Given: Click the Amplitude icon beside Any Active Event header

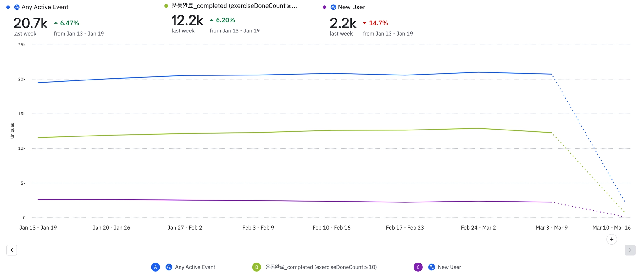Looking at the screenshot, I should 17,7.
